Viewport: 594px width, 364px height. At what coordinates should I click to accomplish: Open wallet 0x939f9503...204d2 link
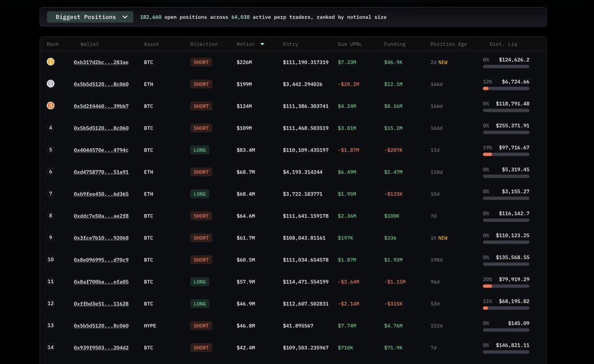tap(101, 348)
